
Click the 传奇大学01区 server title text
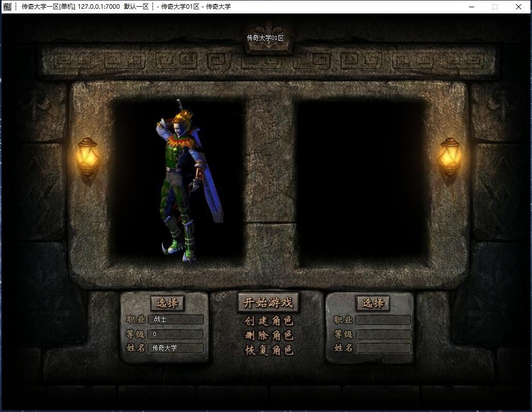[x=265, y=38]
